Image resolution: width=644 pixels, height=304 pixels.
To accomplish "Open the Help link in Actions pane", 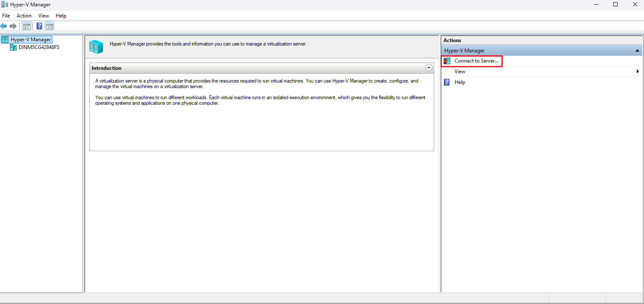I will (x=460, y=82).
